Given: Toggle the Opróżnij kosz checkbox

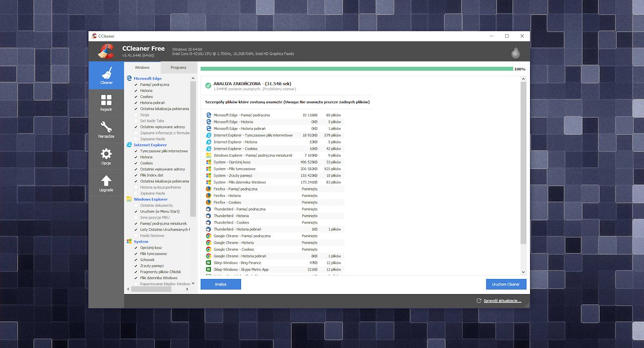Looking at the screenshot, I should point(136,248).
